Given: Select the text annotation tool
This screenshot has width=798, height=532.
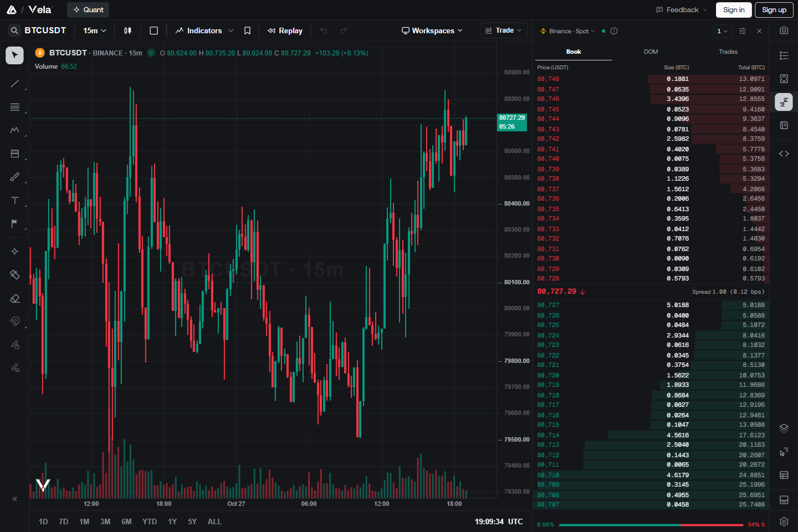Looking at the screenshot, I should pyautogui.click(x=15, y=200).
